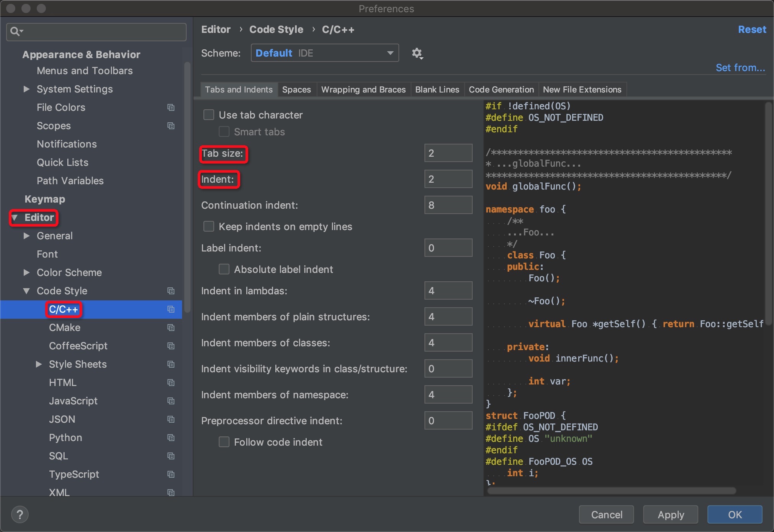This screenshot has width=774, height=532.
Task: Check the Follow code indent option
Action: 224,442
